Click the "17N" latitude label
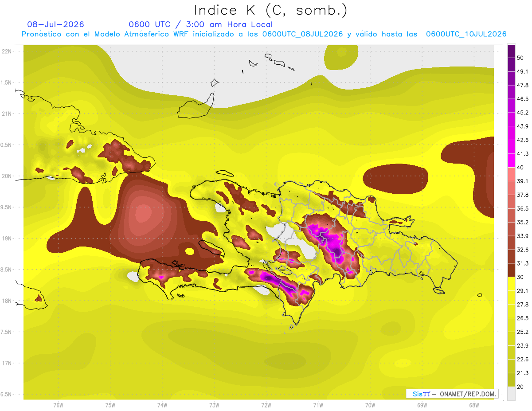Screen dimensions: 532x411 (x=7, y=363)
